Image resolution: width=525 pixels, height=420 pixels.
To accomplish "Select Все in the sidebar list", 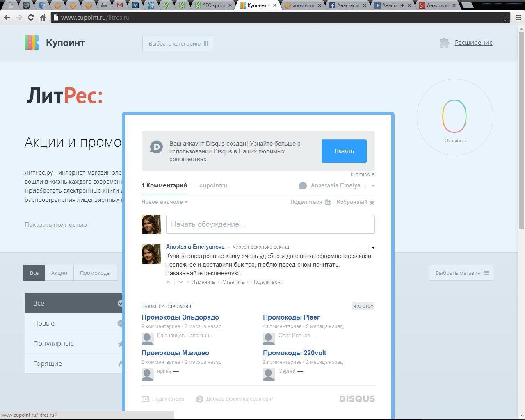I will click(x=74, y=303).
